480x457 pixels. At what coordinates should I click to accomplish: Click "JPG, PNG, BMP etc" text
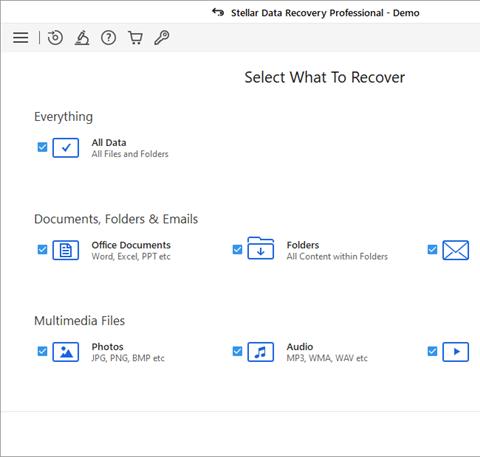128,358
